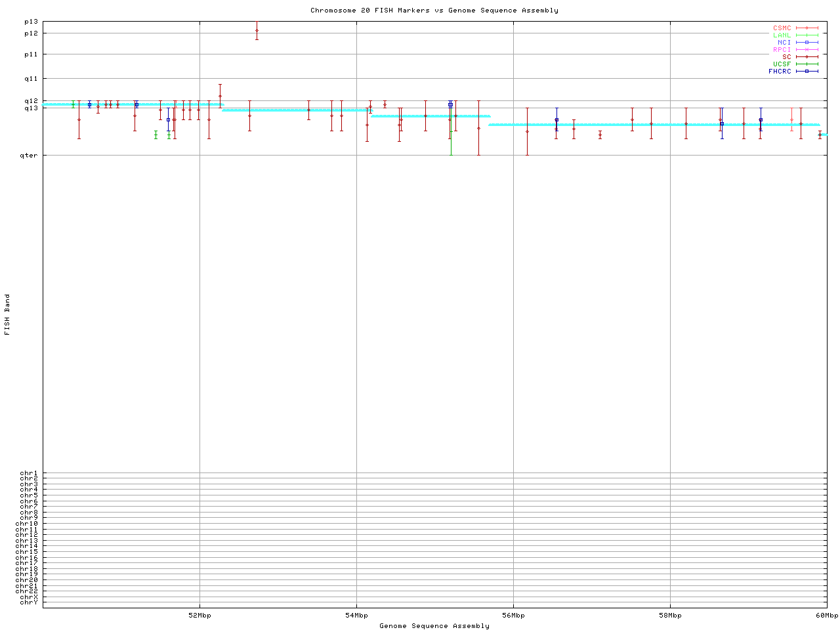
Task: Click the SC legend line sample
Action: tap(807, 57)
